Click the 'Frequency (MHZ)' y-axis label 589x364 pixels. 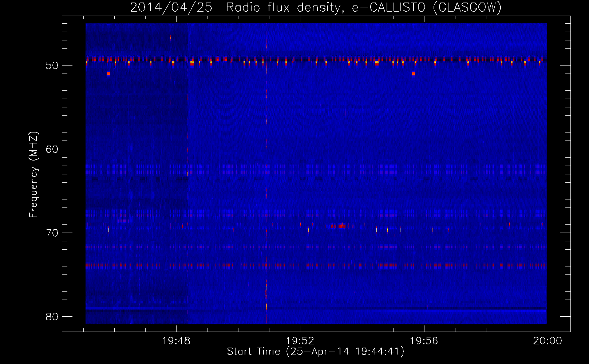(x=33, y=175)
